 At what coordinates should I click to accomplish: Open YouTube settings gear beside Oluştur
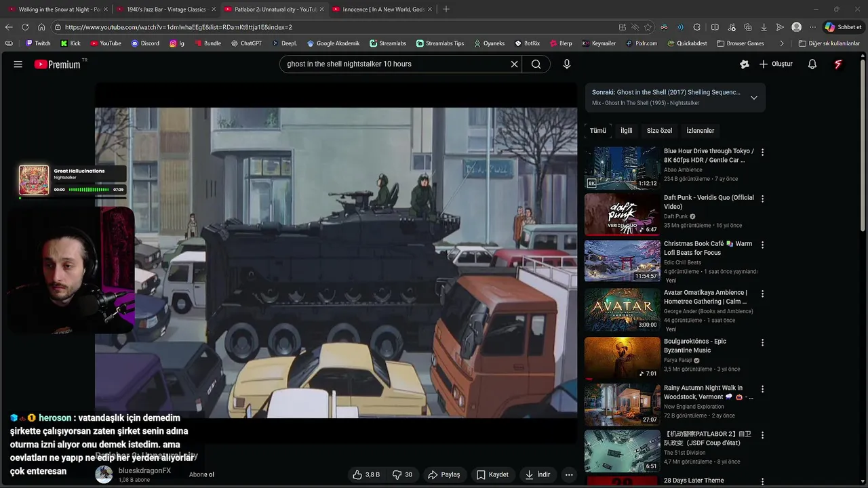click(x=745, y=64)
